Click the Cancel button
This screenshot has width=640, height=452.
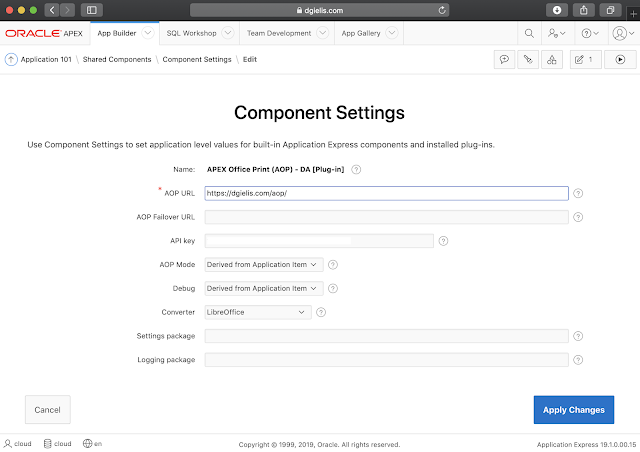[x=47, y=410]
